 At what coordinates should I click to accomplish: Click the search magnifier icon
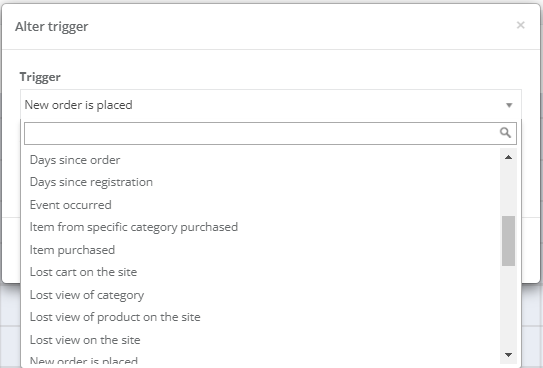pyautogui.click(x=505, y=133)
